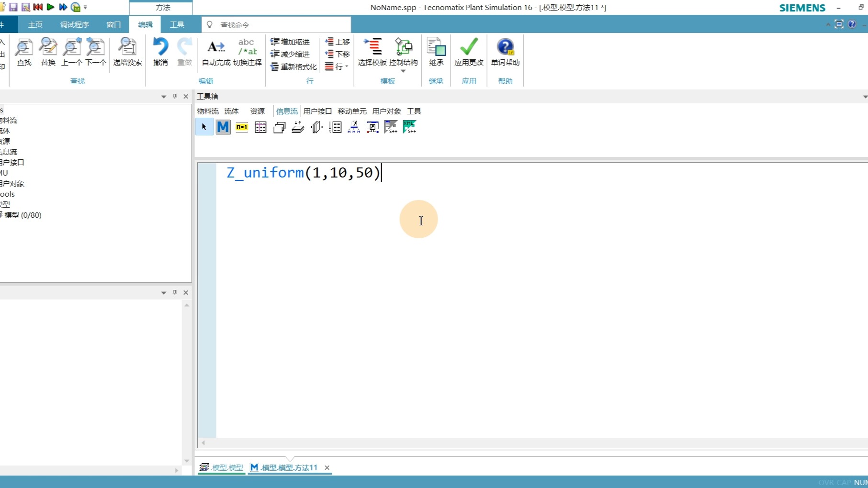Viewport: 868px width, 488px height.
Task: Click 重新格式化 reformat button
Action: tap(293, 67)
